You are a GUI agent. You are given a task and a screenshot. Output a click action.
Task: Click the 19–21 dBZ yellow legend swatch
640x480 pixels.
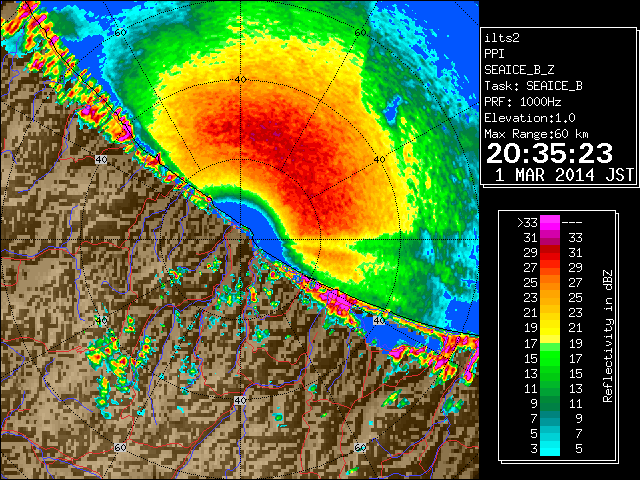[550, 328]
